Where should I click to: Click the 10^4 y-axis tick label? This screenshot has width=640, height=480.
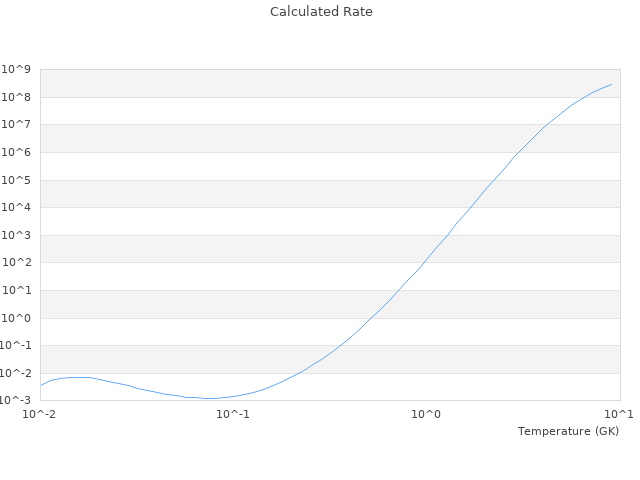coord(19,208)
